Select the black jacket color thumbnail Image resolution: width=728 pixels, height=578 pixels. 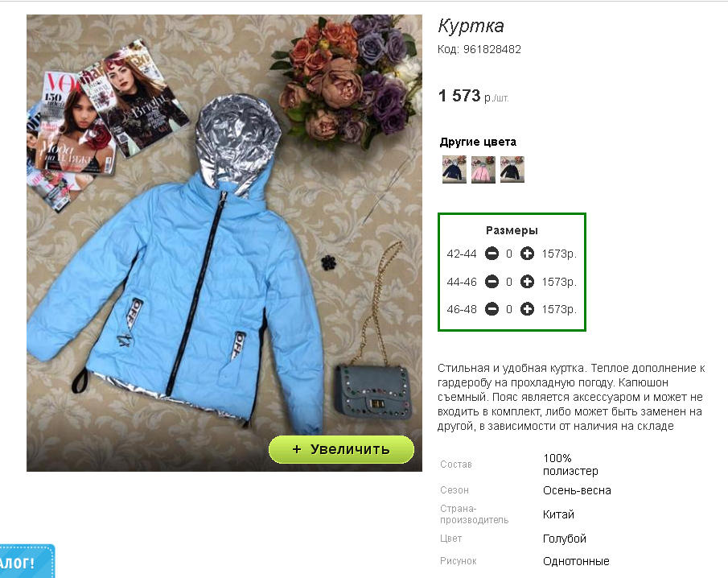512,170
